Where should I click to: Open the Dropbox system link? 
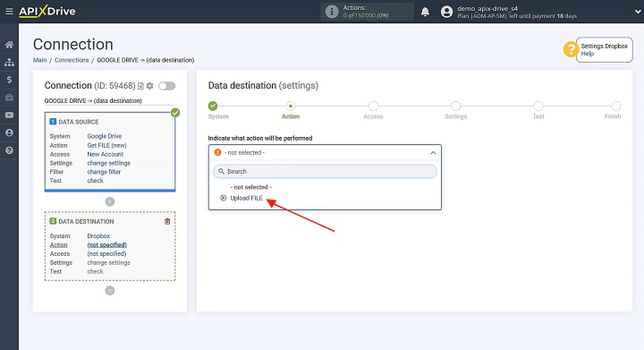coord(98,236)
